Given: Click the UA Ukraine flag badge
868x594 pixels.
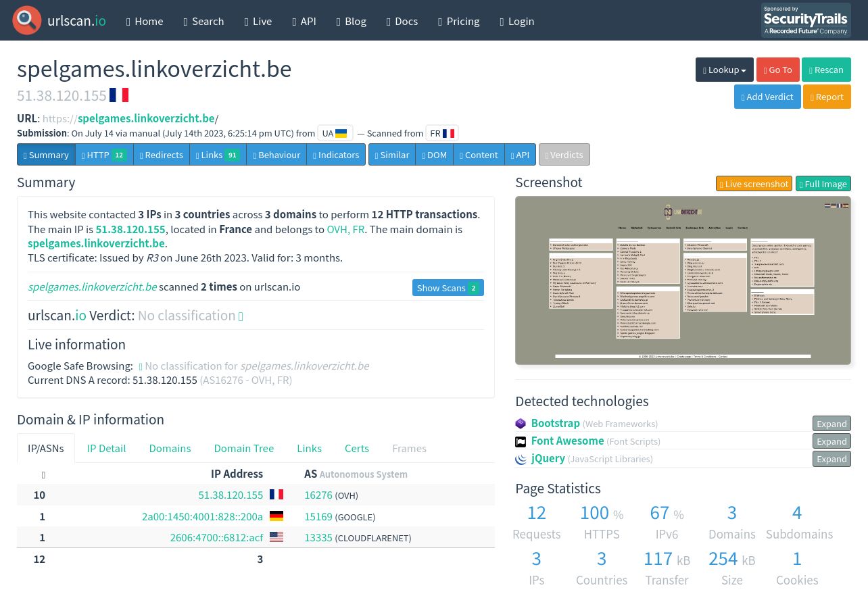Looking at the screenshot, I should [x=335, y=133].
